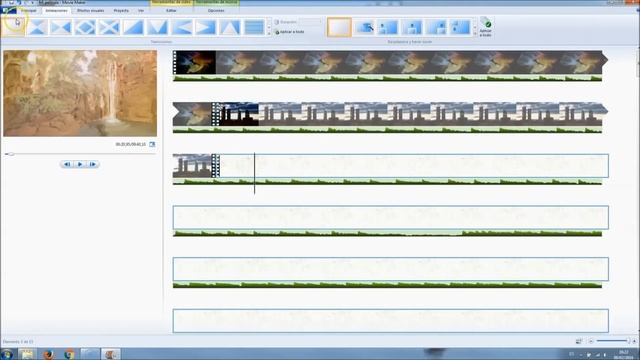The width and height of the screenshot is (640, 360).
Task: Open the transition duration combo box
Action: click(x=309, y=22)
